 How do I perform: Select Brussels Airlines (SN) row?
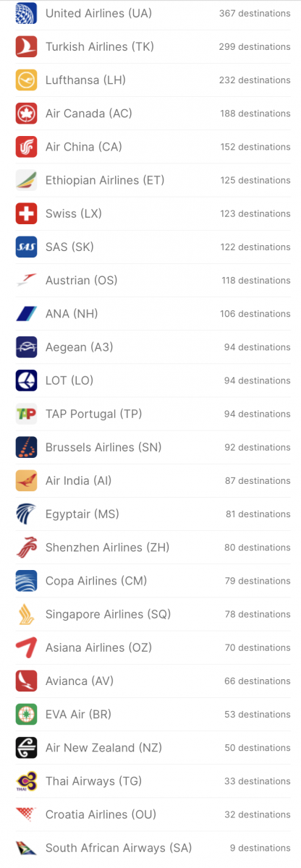click(x=153, y=447)
